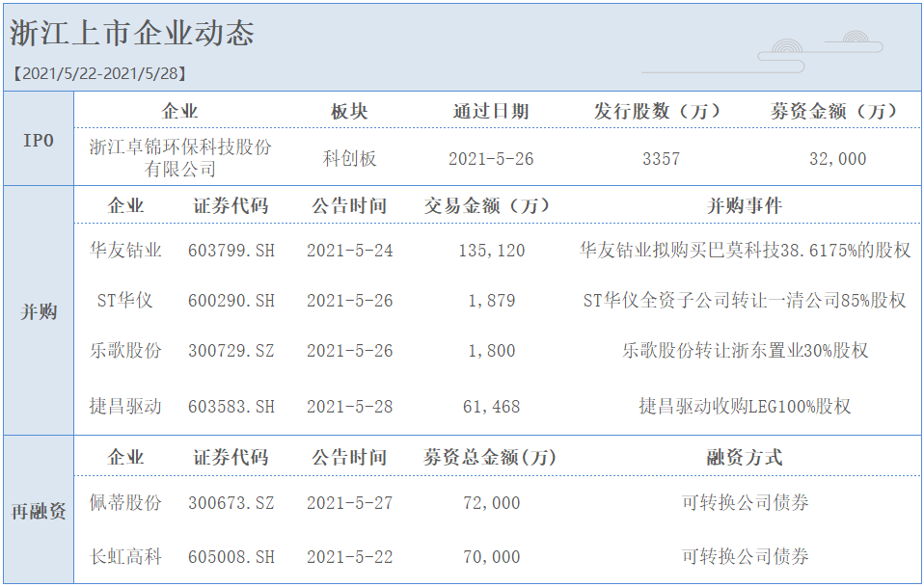Click the 发行股数（万） column header
Screen dimensions: 924x587
(x=660, y=111)
